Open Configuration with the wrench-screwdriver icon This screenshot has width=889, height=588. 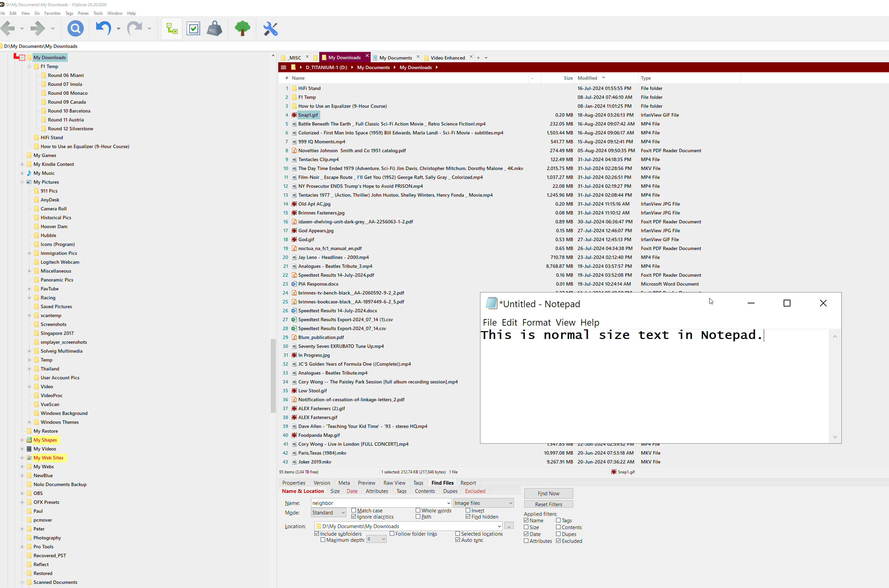pos(270,28)
